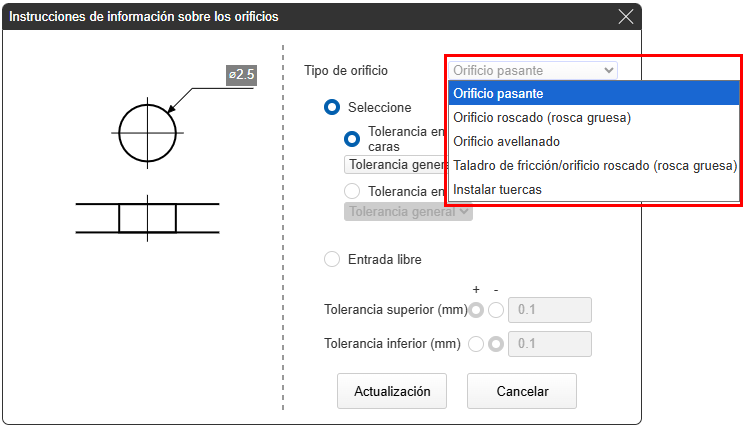This screenshot has width=743, height=428.
Task: Select the 'Seleccione' radio button
Action: click(x=333, y=107)
